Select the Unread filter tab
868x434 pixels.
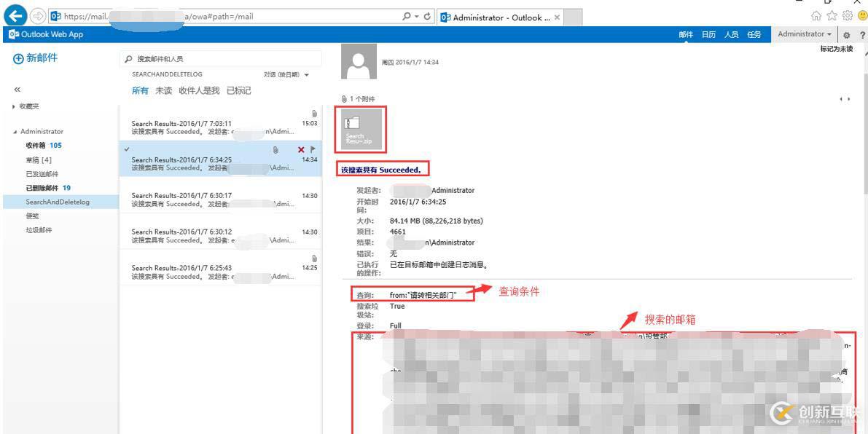pos(163,91)
